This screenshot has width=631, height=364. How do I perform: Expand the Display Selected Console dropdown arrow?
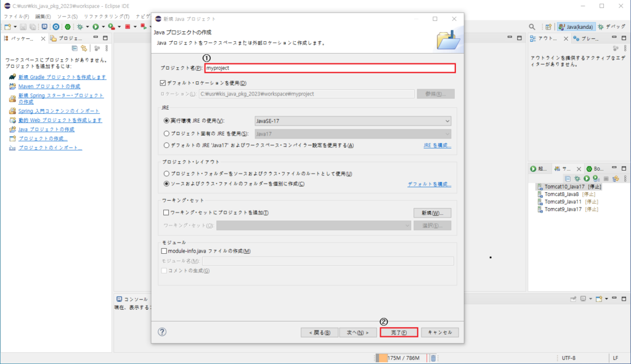[x=590, y=299]
